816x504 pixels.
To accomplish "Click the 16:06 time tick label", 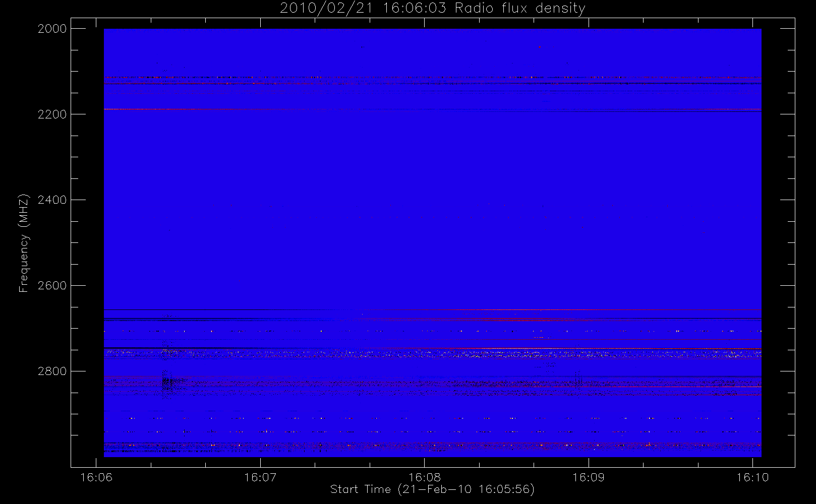I will [x=96, y=477].
